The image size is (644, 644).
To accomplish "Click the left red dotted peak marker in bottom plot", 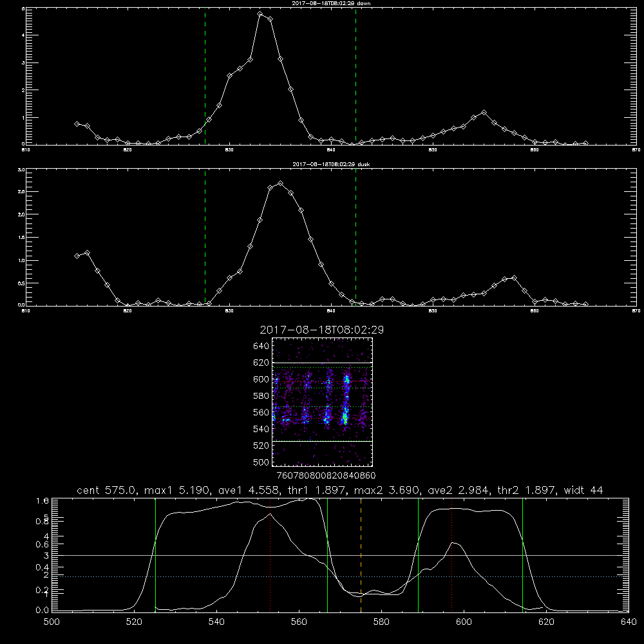I will coord(270,555).
